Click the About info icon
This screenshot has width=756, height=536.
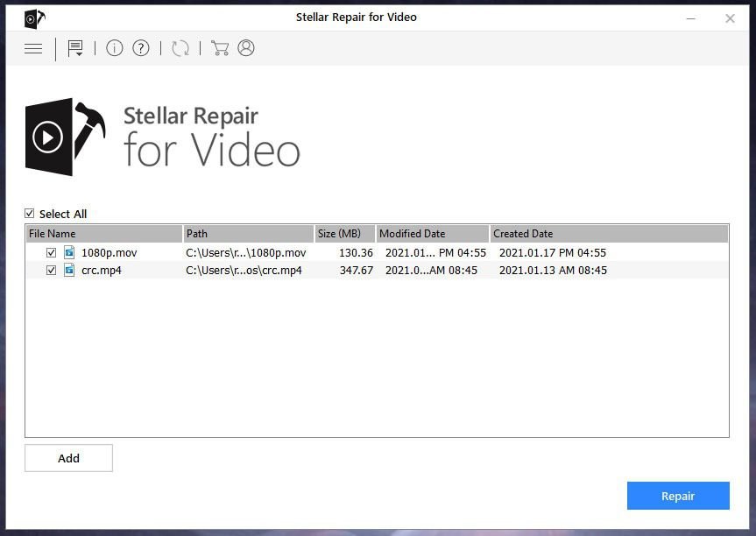tap(115, 49)
